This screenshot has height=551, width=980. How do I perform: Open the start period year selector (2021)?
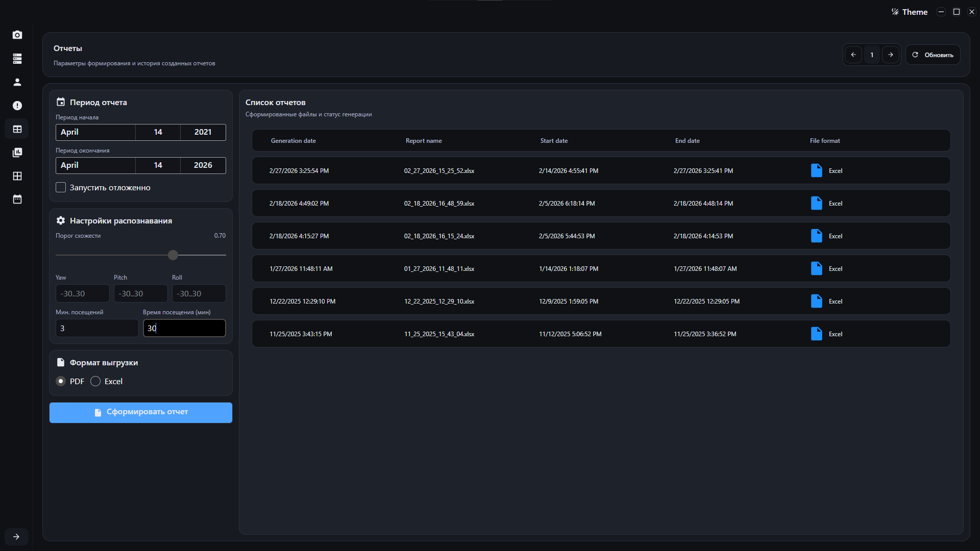pyautogui.click(x=203, y=132)
